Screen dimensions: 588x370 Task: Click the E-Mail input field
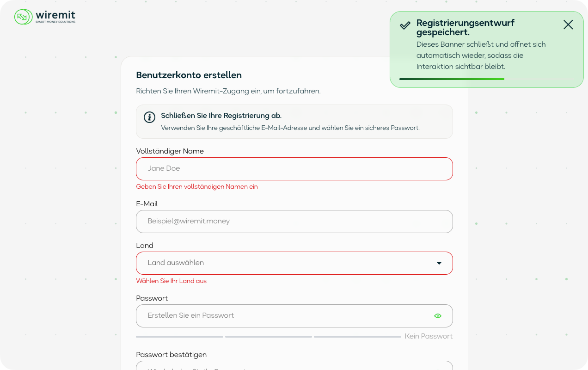coord(294,222)
